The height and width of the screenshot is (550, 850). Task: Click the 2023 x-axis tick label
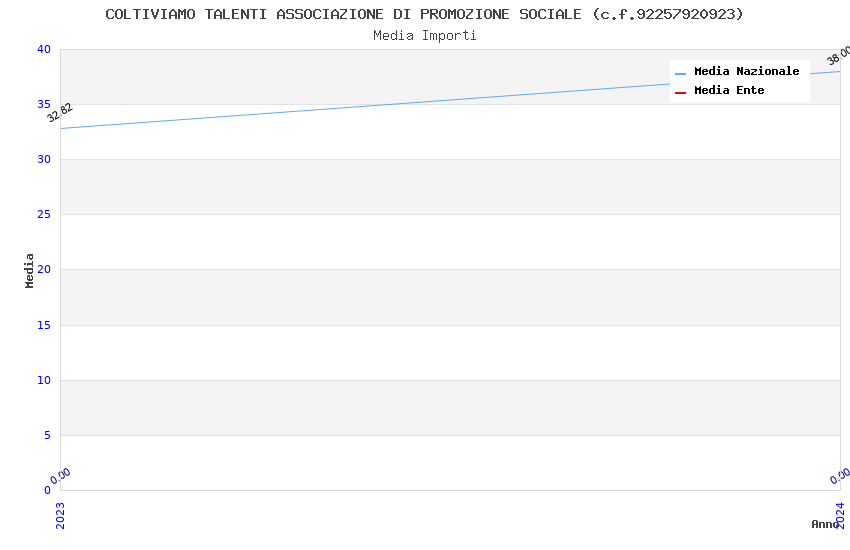60,515
